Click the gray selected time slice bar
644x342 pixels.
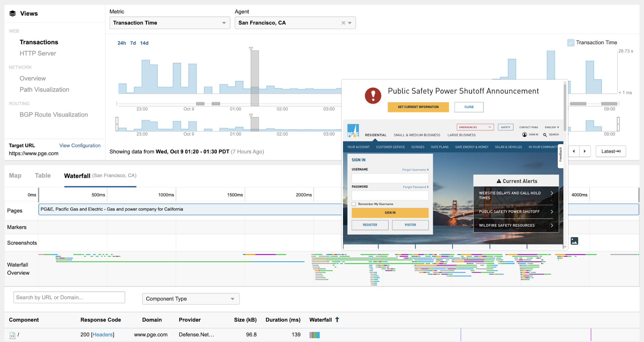(255, 77)
